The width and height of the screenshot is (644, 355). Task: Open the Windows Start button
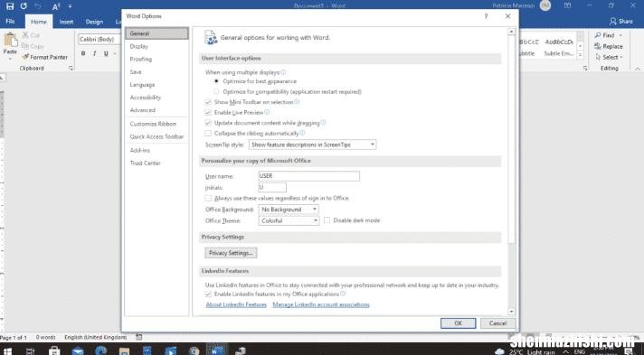[x=7, y=351]
